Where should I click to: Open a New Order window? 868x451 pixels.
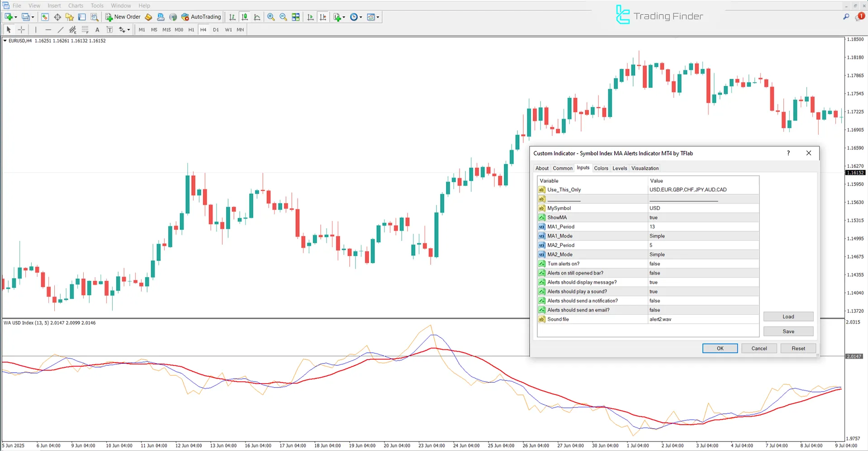pyautogui.click(x=123, y=17)
